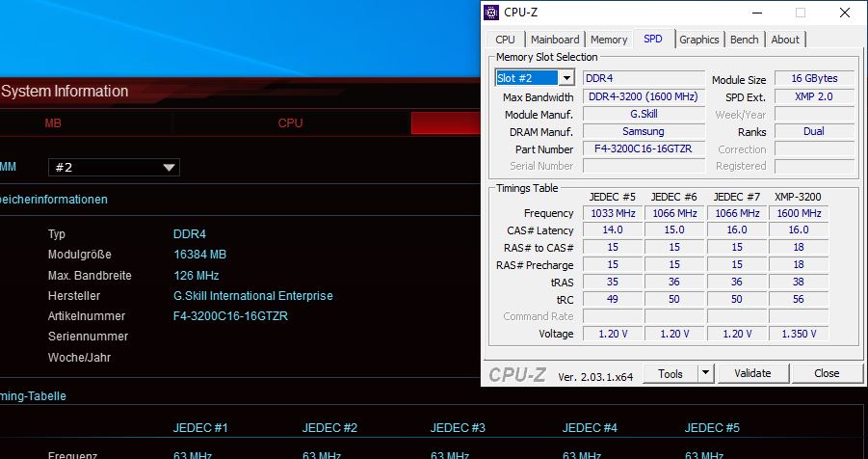868x459 pixels.
Task: Select the SPD tab in CPU-Z
Action: [652, 39]
